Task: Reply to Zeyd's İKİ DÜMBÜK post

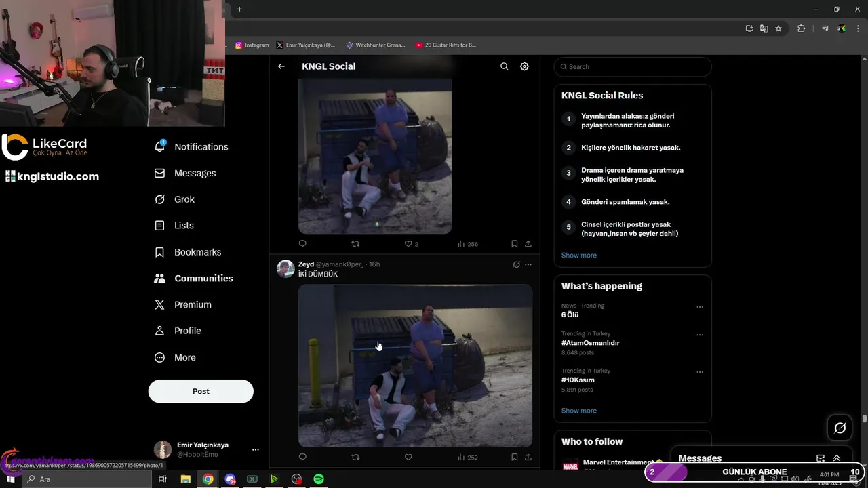Action: tap(302, 457)
